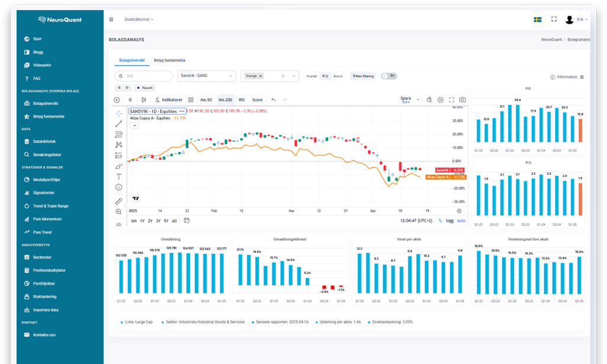Go to next company arrow

click(127, 88)
